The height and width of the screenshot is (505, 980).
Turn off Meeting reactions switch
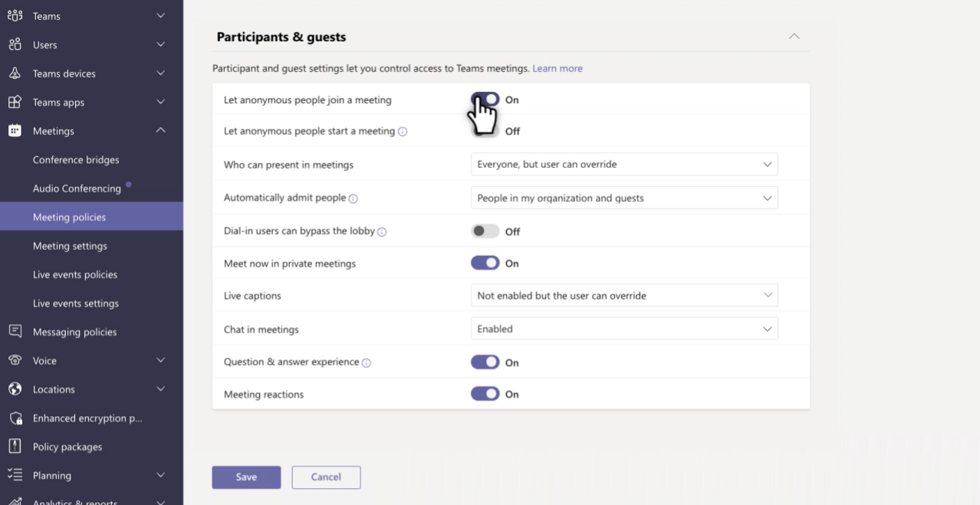click(x=485, y=394)
